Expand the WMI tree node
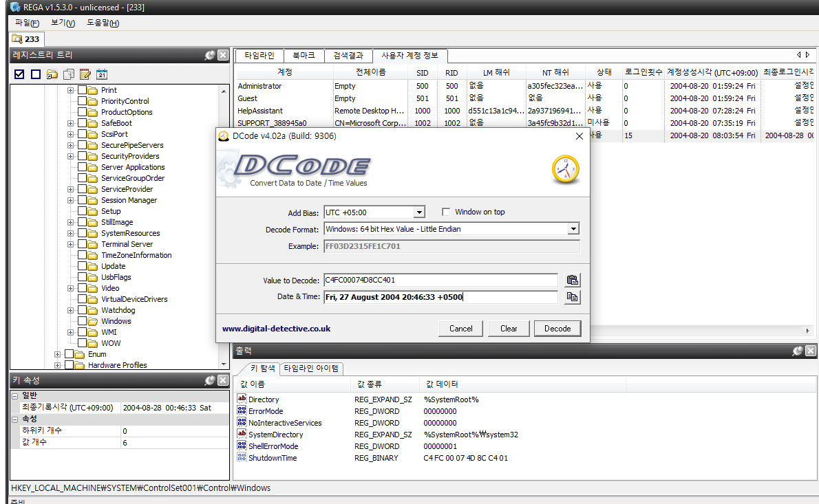This screenshot has width=819, height=504. pyautogui.click(x=70, y=332)
